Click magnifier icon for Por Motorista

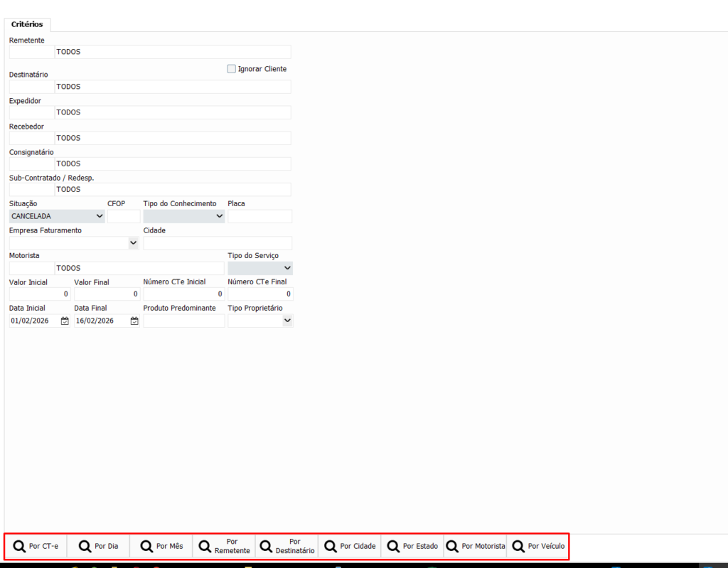(x=452, y=547)
